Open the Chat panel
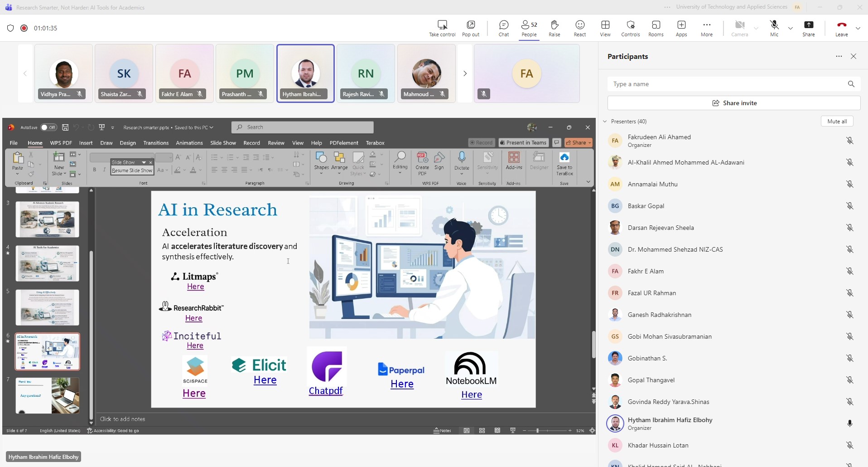Screen dimensions: 868x467 coord(503,28)
